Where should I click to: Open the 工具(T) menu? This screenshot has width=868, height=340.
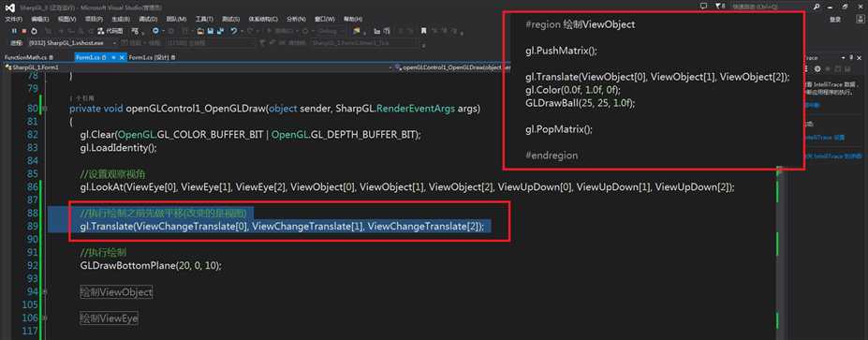click(204, 20)
